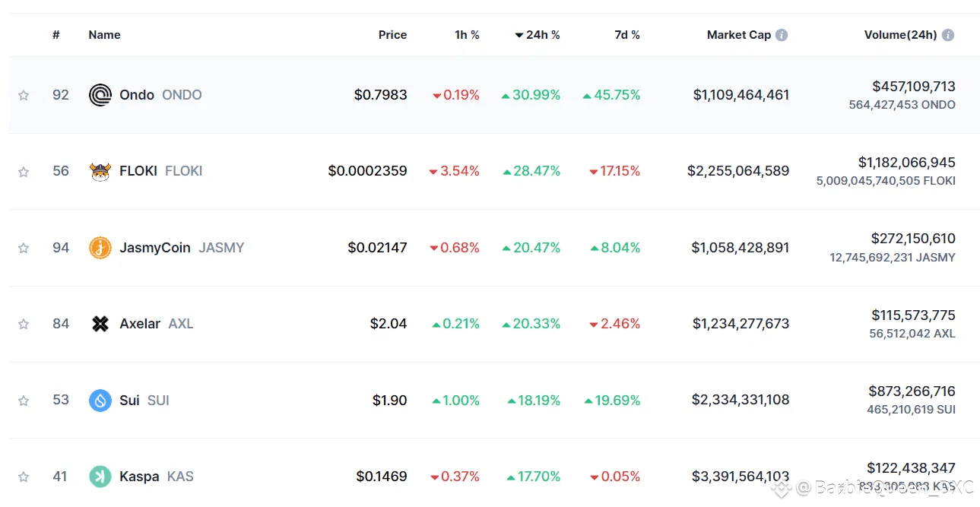Viewport: 980px width, 507px height.
Task: Click the FLOKI coin logo
Action: click(x=100, y=172)
